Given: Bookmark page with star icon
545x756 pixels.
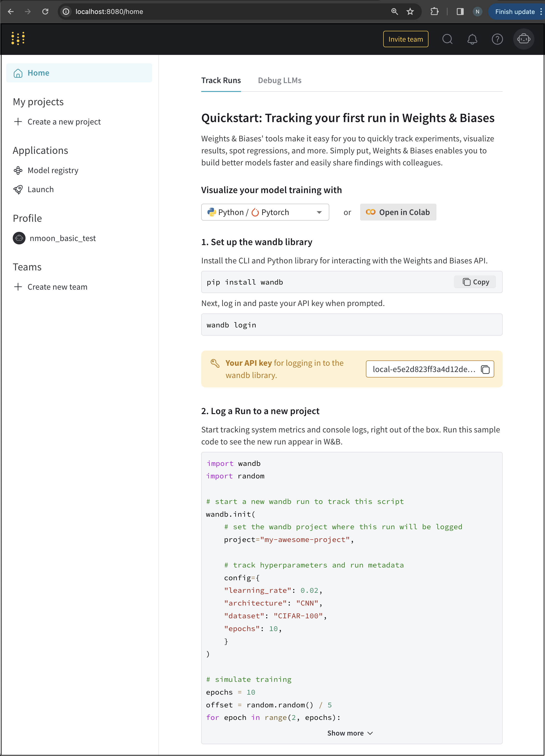Looking at the screenshot, I should [410, 12].
